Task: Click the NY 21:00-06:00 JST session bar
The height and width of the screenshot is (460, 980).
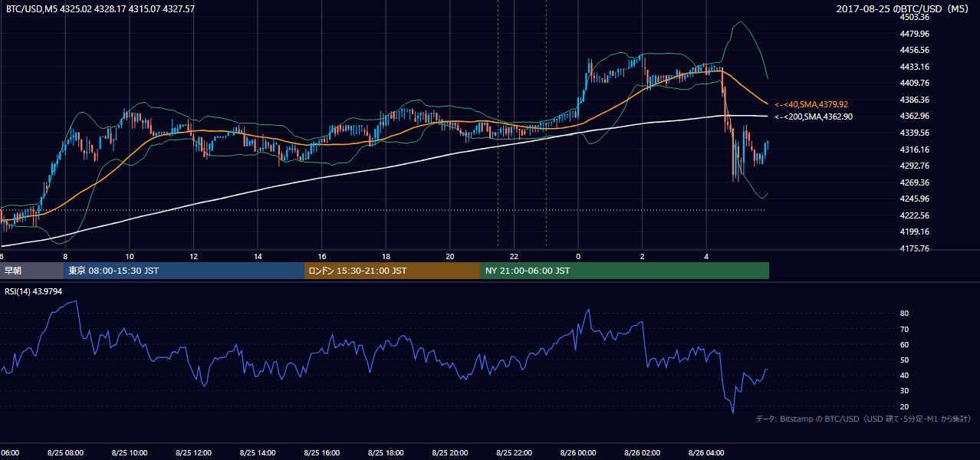Action: click(x=625, y=271)
